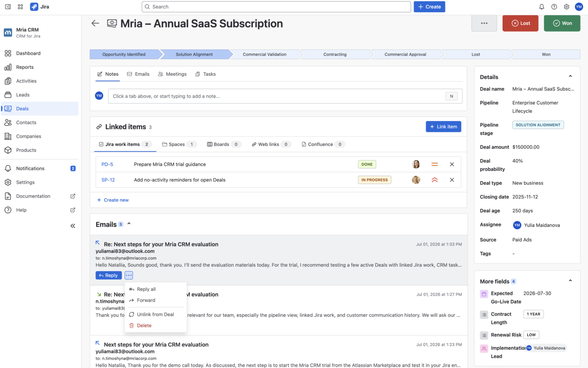Screen dimensions: 588x368
Task: Open the settings gear in top bar
Action: 566,7
